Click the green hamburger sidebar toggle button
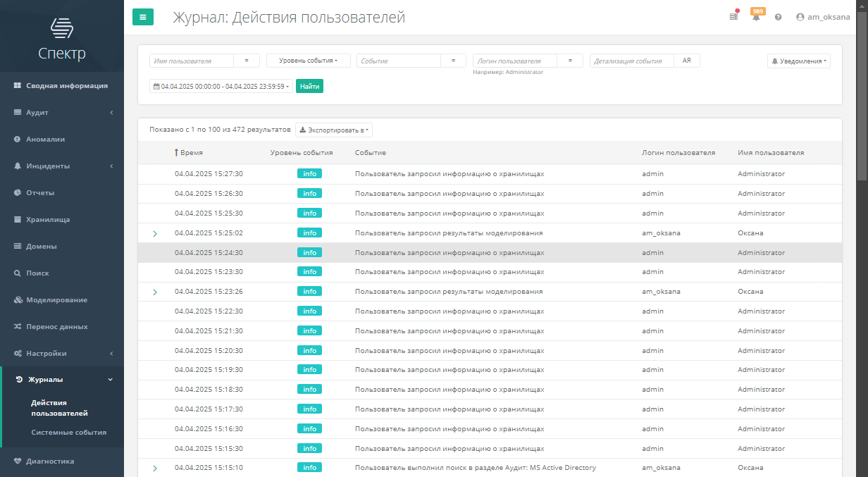Screen dimensions: 868x477 [143, 17]
